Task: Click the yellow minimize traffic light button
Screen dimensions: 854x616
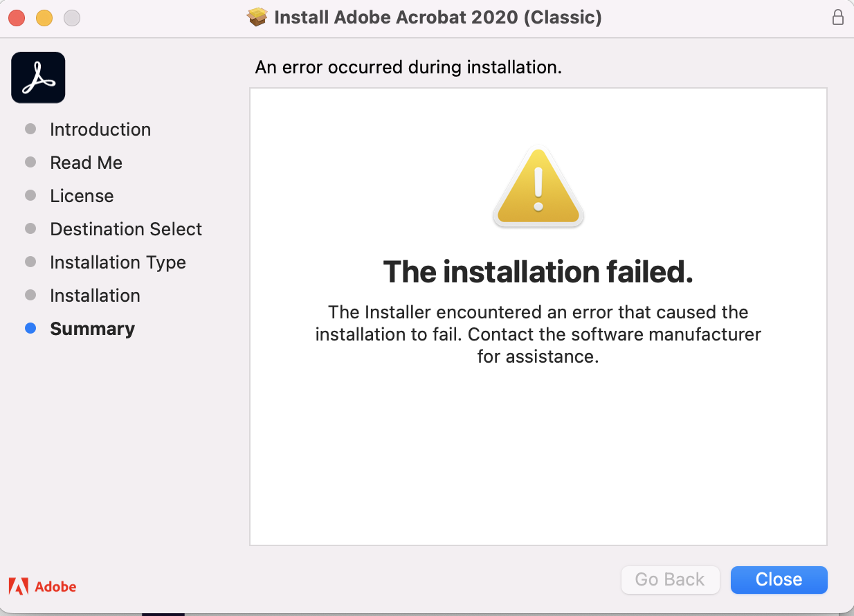Action: 44,17
